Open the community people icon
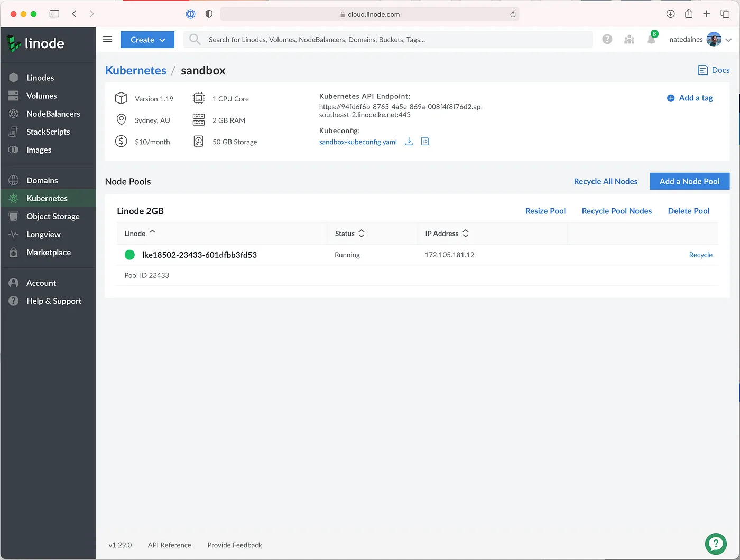Image resolution: width=740 pixels, height=560 pixels. coord(629,39)
